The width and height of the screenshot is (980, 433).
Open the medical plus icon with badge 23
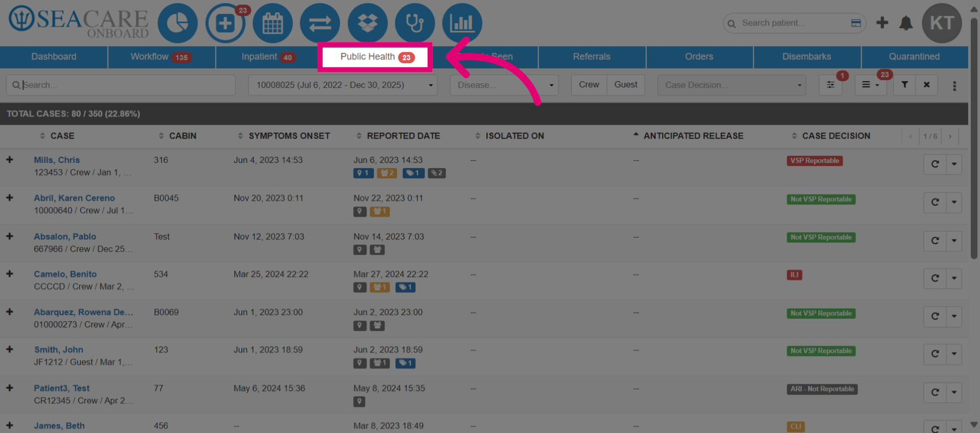tap(225, 23)
